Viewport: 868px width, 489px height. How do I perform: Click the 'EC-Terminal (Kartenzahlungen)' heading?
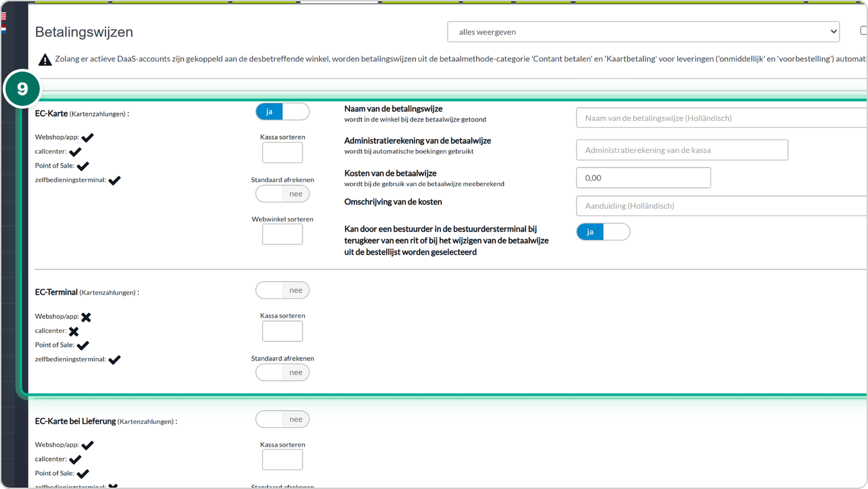[x=87, y=292]
